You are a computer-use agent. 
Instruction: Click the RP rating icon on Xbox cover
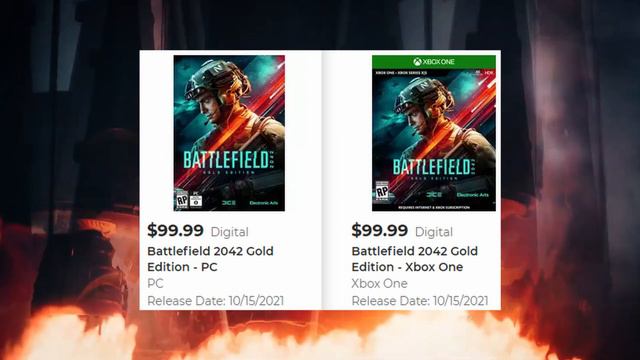pos(382,191)
